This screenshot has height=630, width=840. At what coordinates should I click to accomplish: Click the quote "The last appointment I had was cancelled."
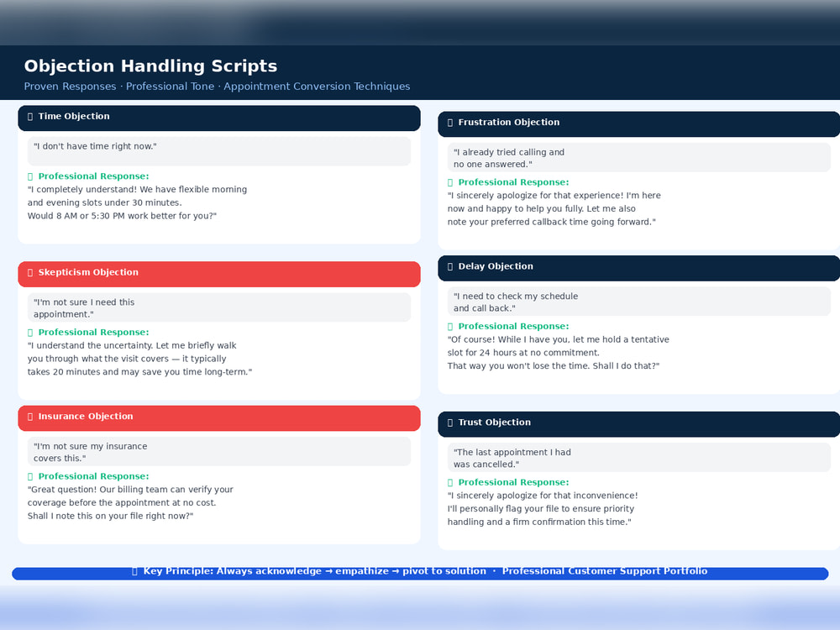point(512,458)
